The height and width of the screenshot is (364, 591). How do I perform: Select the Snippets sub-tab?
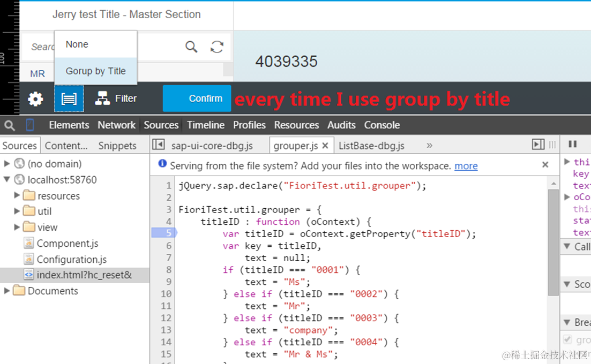117,146
